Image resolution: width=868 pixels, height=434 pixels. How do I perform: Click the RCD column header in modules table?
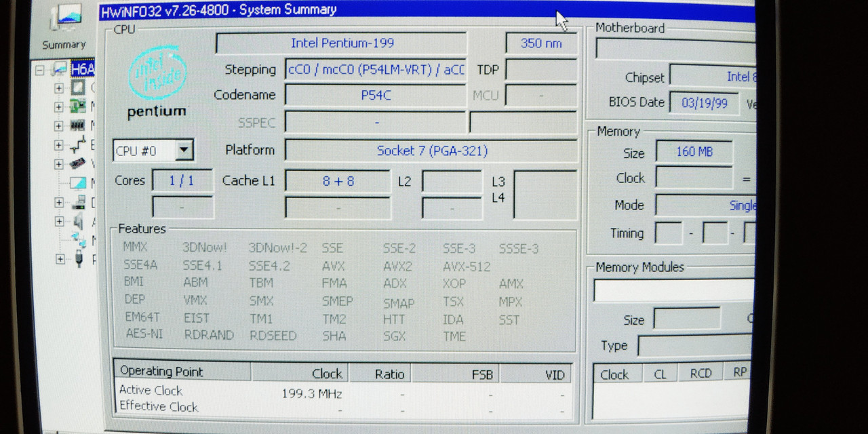[701, 373]
